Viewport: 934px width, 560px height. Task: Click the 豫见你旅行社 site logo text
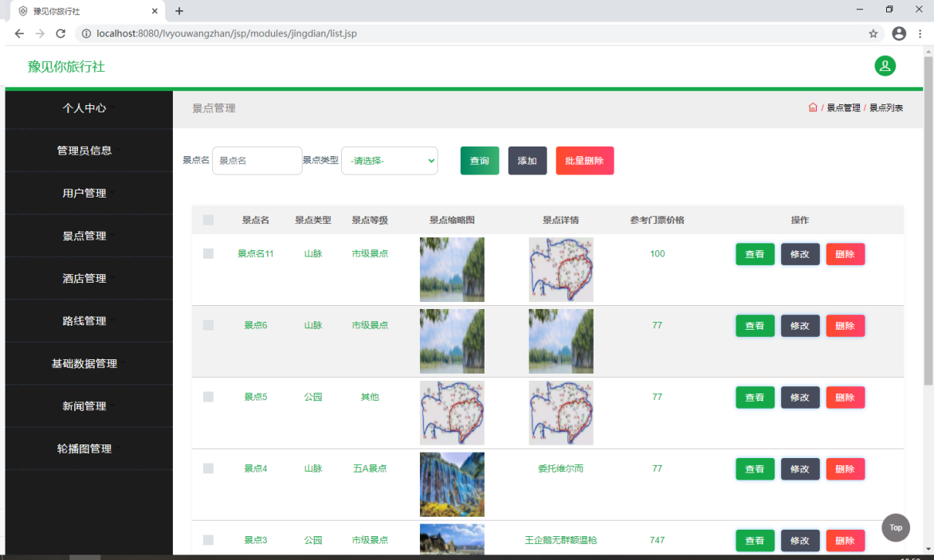click(66, 67)
